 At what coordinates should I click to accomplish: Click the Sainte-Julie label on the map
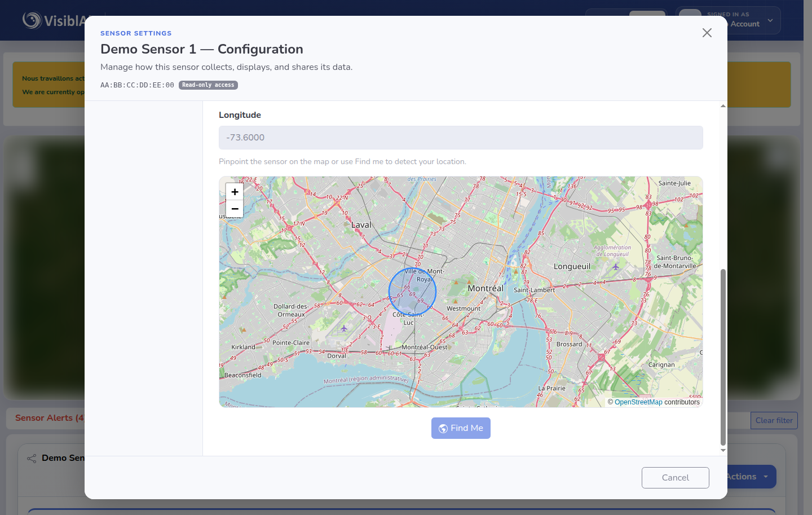tap(674, 183)
